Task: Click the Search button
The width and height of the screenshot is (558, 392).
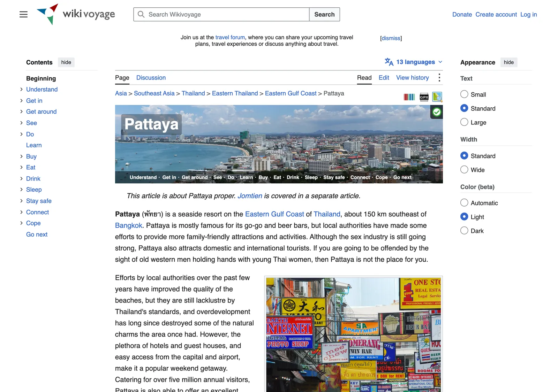Action: click(324, 14)
